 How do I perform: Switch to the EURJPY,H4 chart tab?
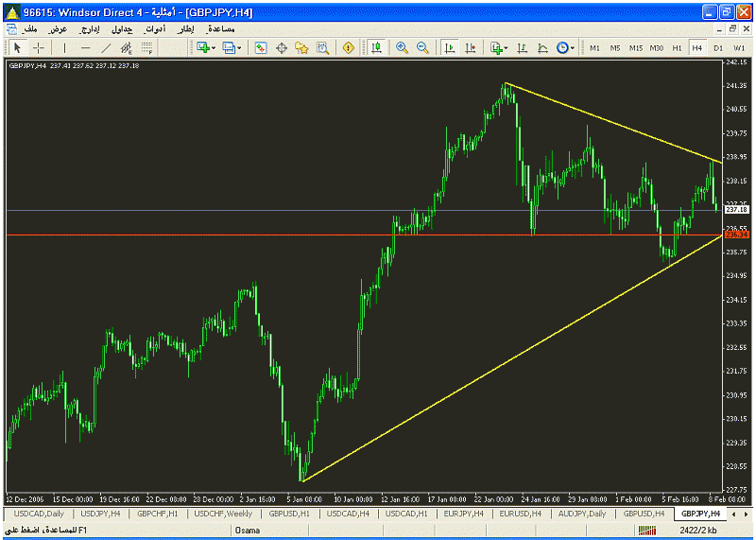[x=464, y=514]
